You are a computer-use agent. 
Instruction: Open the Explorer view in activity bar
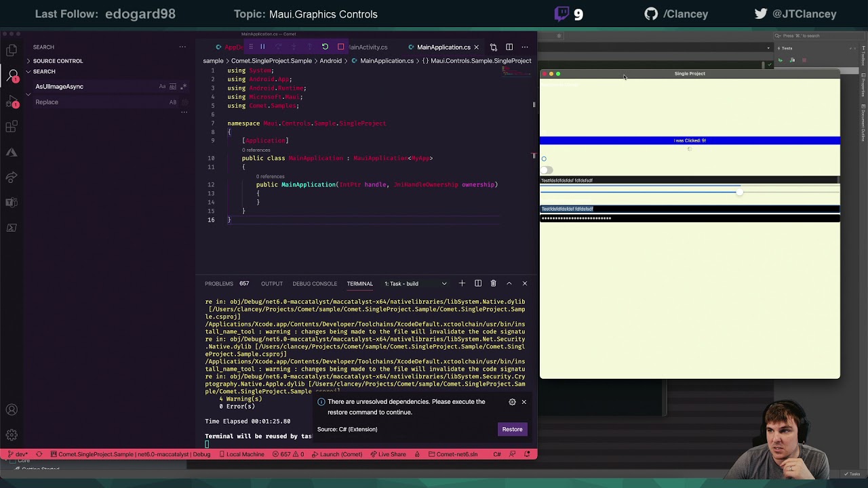12,50
